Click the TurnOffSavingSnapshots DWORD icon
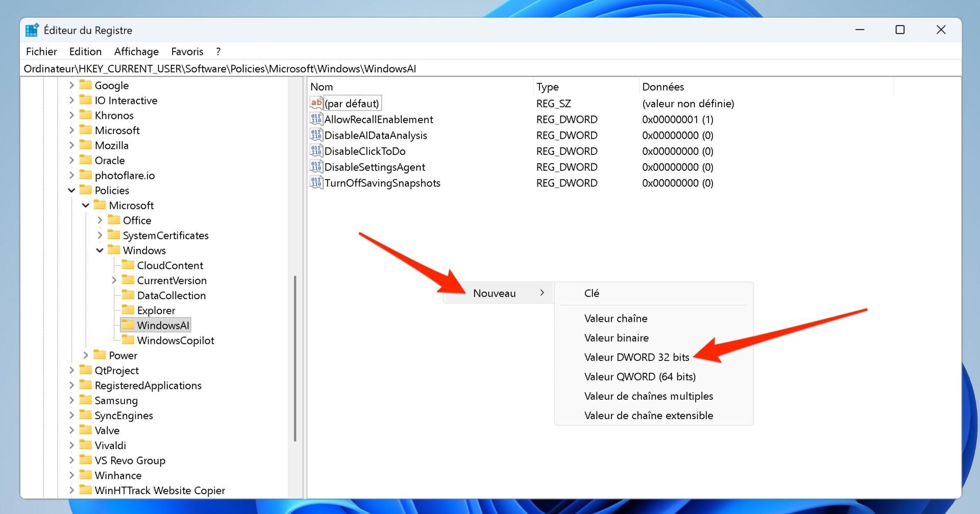This screenshot has height=514, width=980. [x=316, y=182]
